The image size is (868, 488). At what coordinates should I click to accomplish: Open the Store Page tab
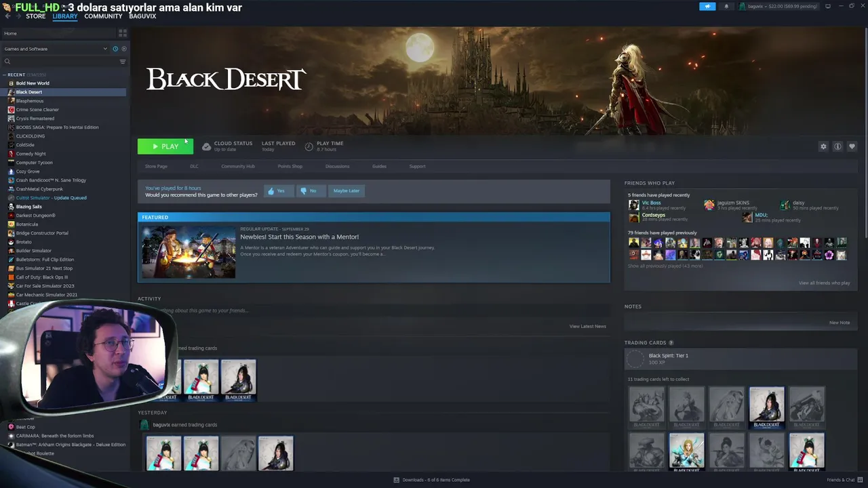(156, 166)
